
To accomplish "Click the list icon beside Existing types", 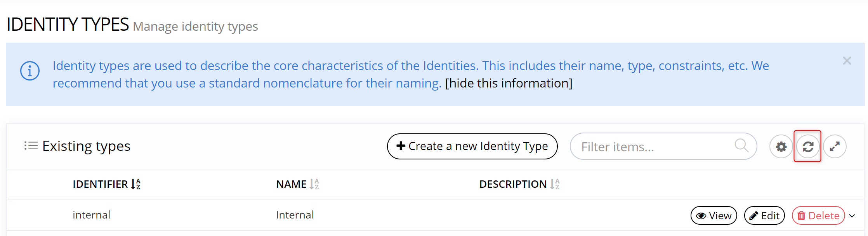I will (x=31, y=146).
